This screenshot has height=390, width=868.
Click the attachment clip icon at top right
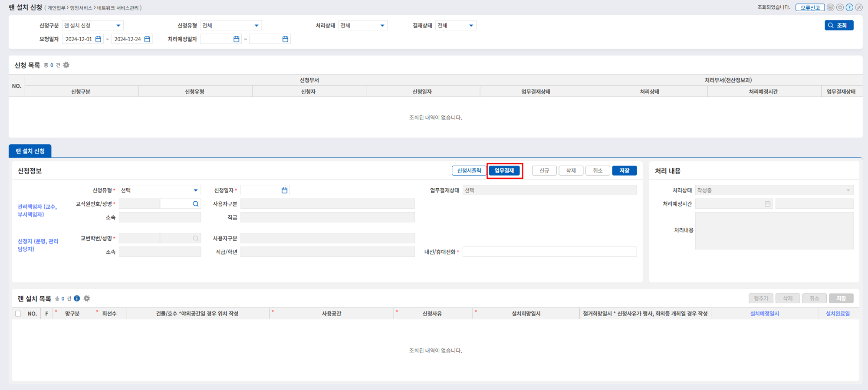click(x=858, y=7)
